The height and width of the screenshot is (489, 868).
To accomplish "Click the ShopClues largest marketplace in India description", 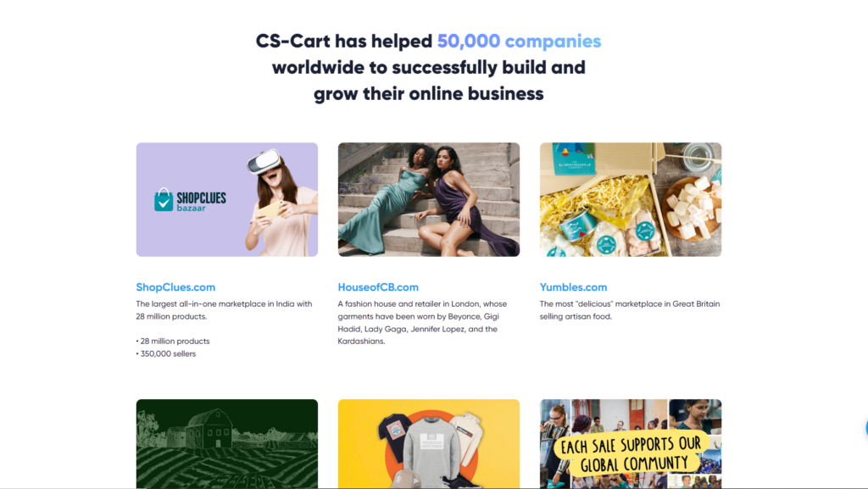I will point(224,310).
